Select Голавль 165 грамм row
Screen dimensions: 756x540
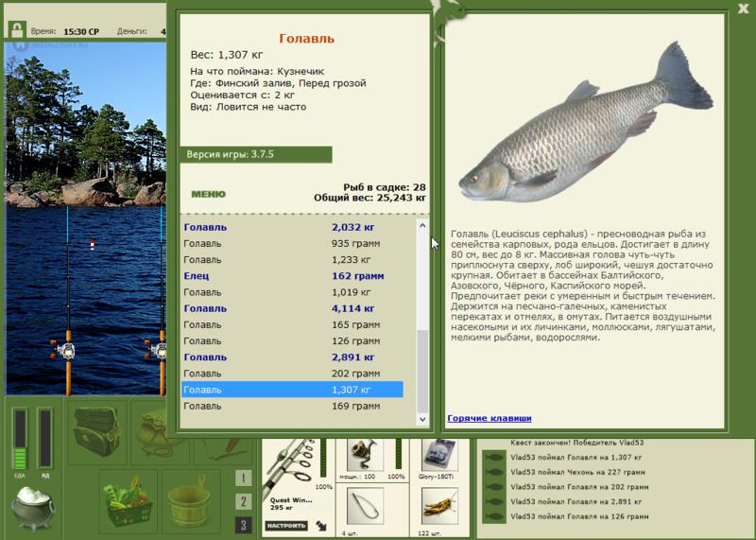tap(292, 324)
